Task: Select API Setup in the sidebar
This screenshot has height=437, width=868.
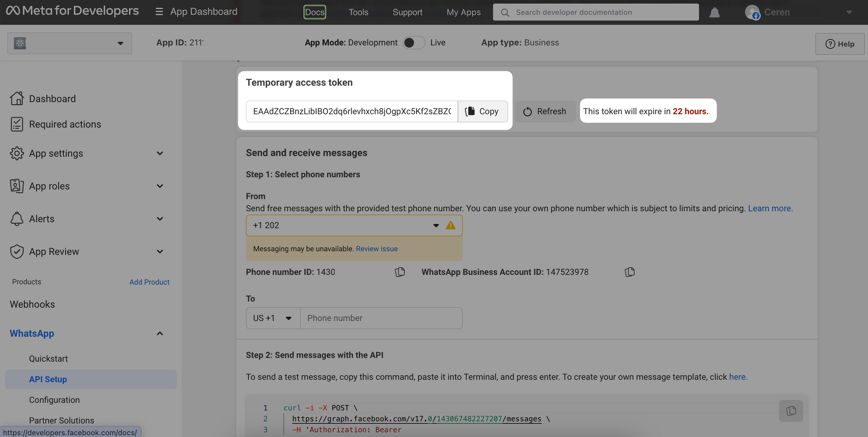Action: coord(48,379)
